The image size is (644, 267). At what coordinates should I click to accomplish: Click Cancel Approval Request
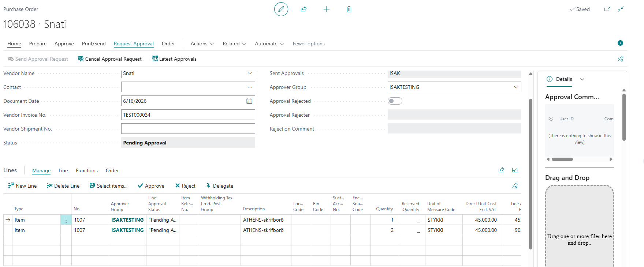click(x=110, y=59)
